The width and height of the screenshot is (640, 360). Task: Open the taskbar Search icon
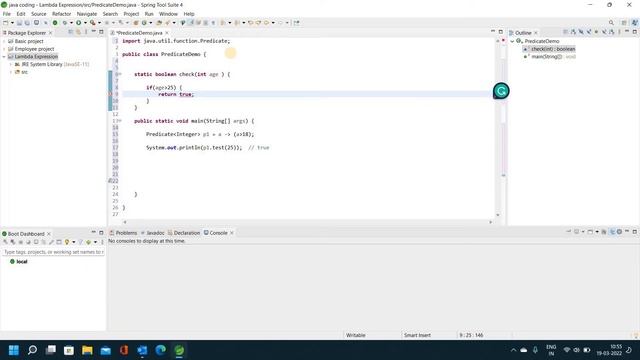tap(32, 350)
